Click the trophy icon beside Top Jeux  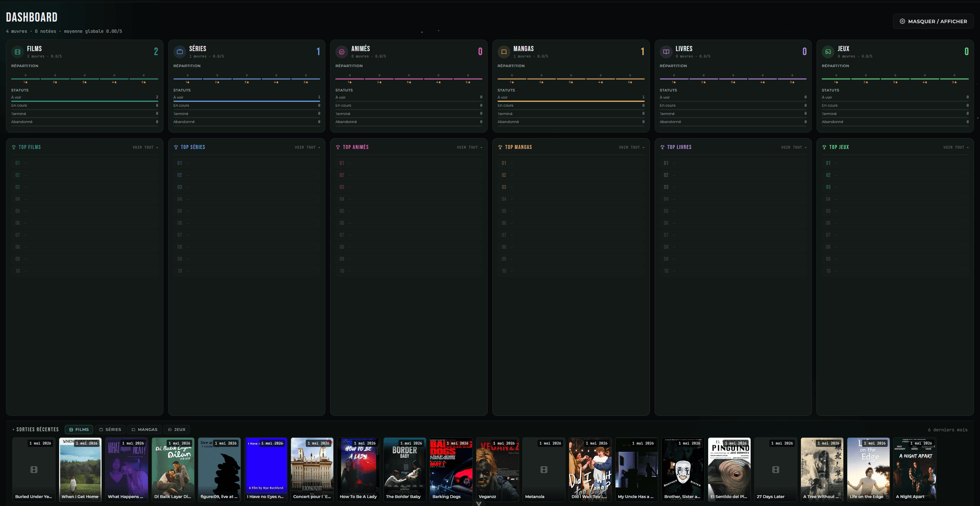click(x=824, y=147)
